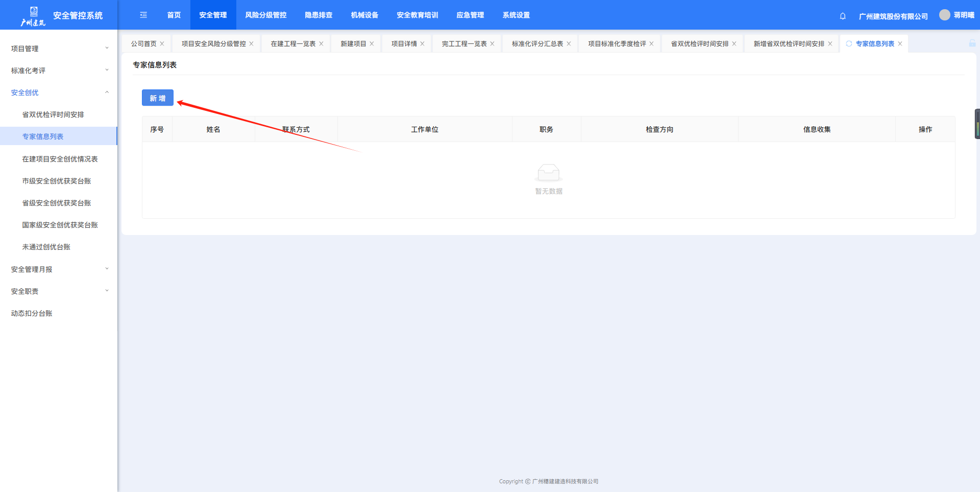980x492 pixels.
Task: Click the Guangzhou Construction logo
Action: coord(33,16)
